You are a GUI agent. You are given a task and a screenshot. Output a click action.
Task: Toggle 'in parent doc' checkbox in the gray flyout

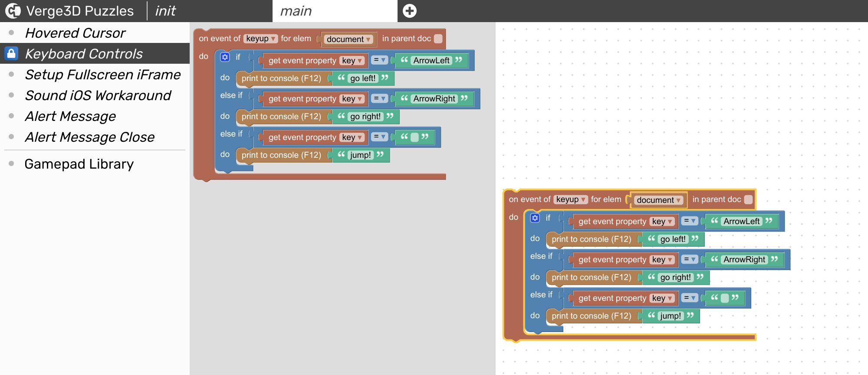(438, 39)
